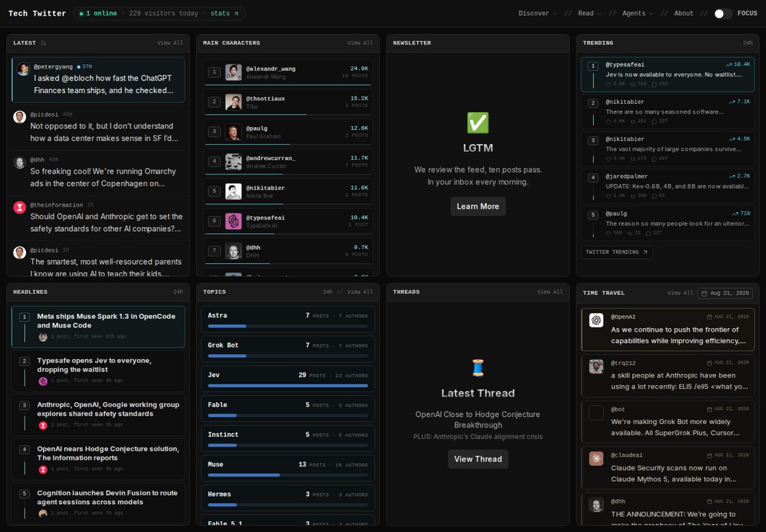Screen dimensions: 766x532
Task: Click the View Thread button
Action: 478,460
